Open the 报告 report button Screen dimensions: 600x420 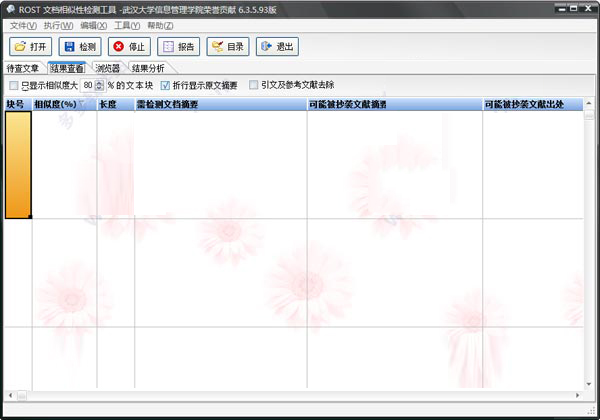[178, 47]
